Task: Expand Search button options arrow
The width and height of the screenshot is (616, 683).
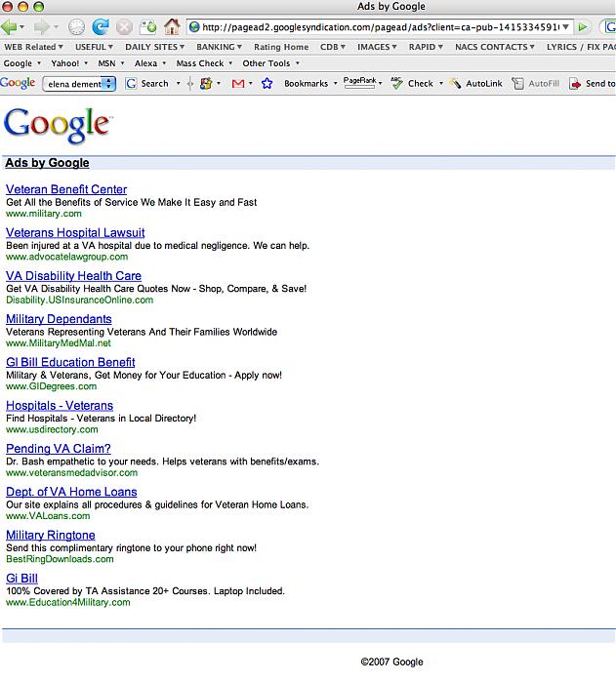Action: pyautogui.click(x=178, y=83)
